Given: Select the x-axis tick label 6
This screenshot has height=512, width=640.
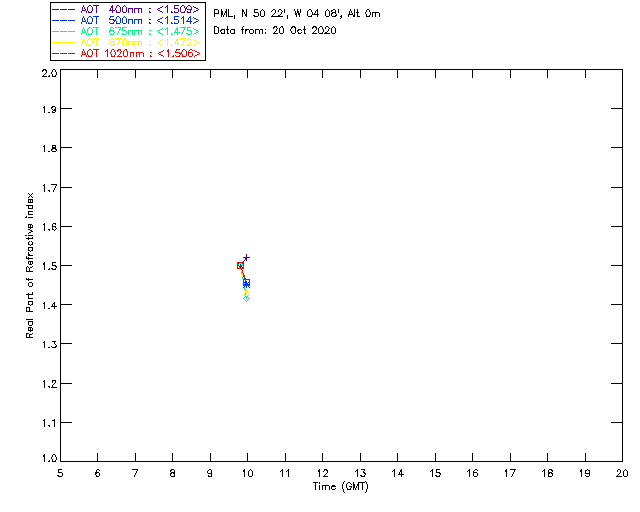Looking at the screenshot, I should (98, 473).
